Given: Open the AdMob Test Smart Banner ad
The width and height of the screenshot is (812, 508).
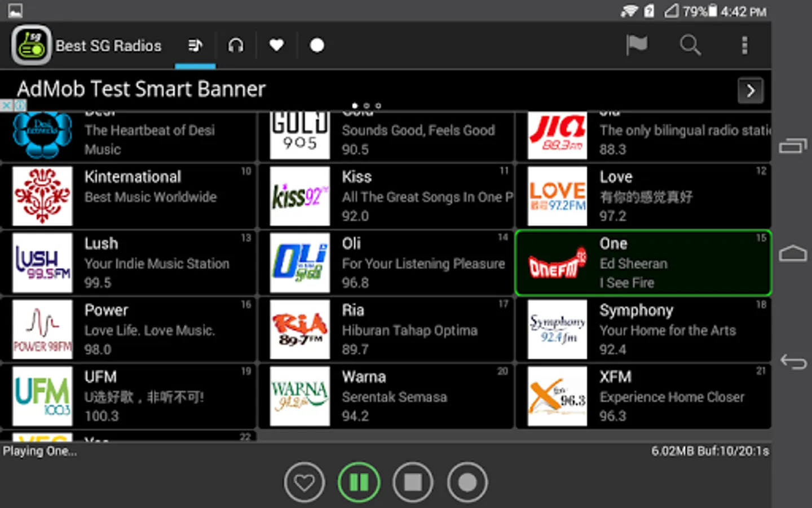Looking at the screenshot, I should [x=386, y=90].
